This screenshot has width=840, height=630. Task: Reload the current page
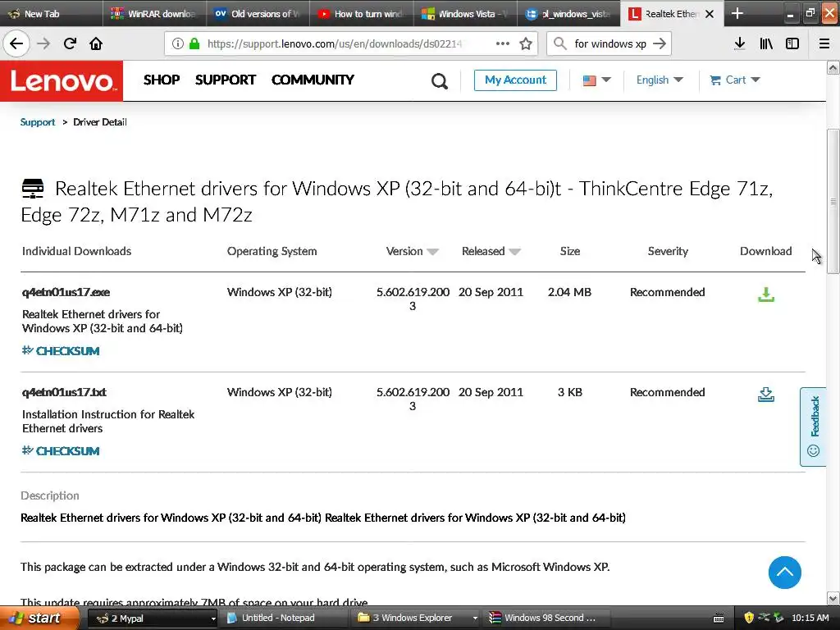click(70, 43)
